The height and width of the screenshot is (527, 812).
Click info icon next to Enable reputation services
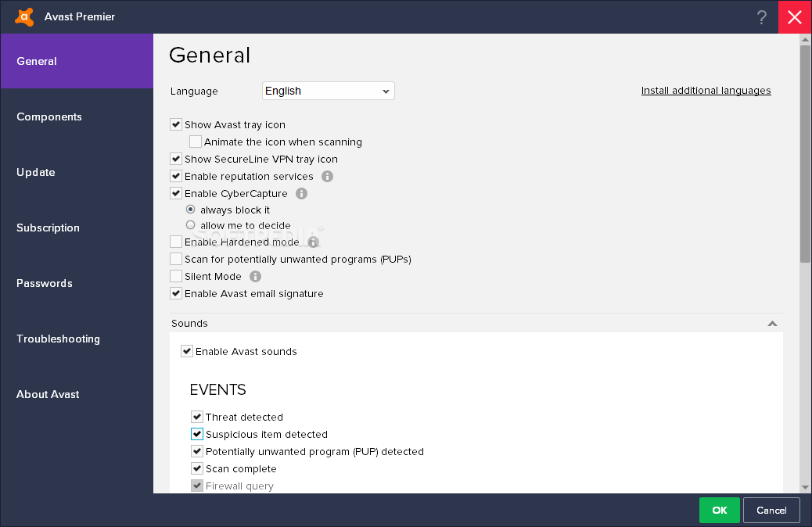pyautogui.click(x=327, y=177)
